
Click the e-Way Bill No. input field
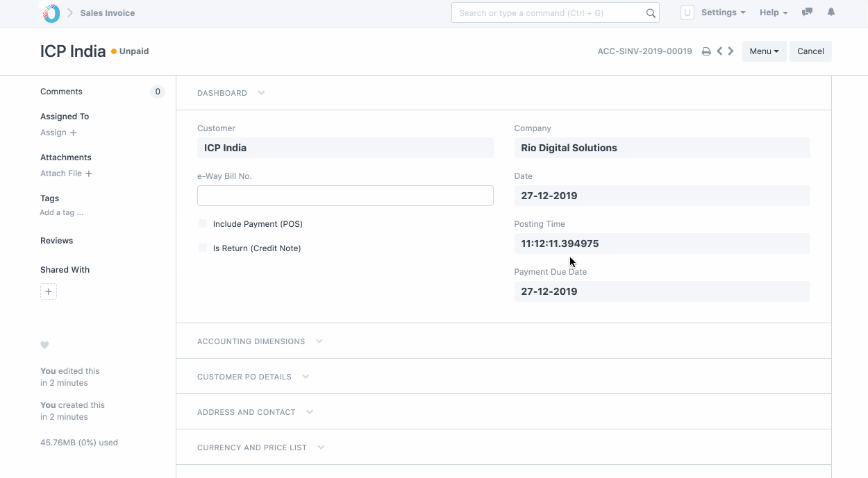(x=345, y=196)
